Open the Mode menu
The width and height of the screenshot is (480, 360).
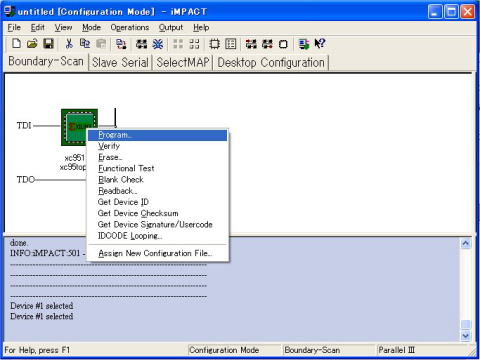coord(91,28)
